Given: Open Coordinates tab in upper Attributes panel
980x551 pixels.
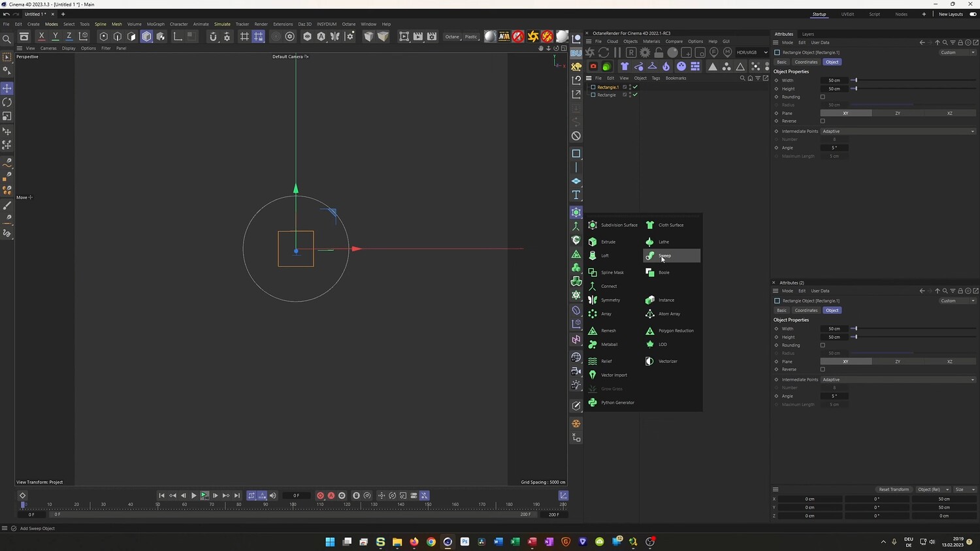Looking at the screenshot, I should pyautogui.click(x=806, y=62).
